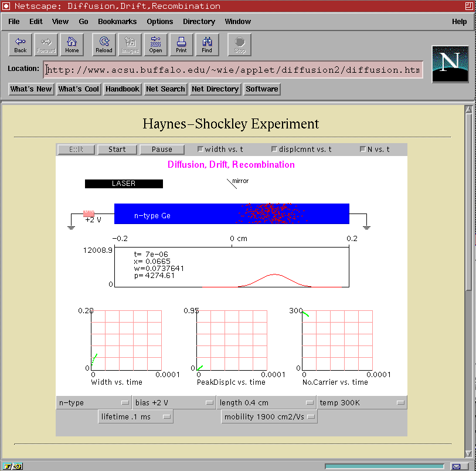Open Find with binoculars icon
The height and width of the screenshot is (471, 476).
[207, 45]
